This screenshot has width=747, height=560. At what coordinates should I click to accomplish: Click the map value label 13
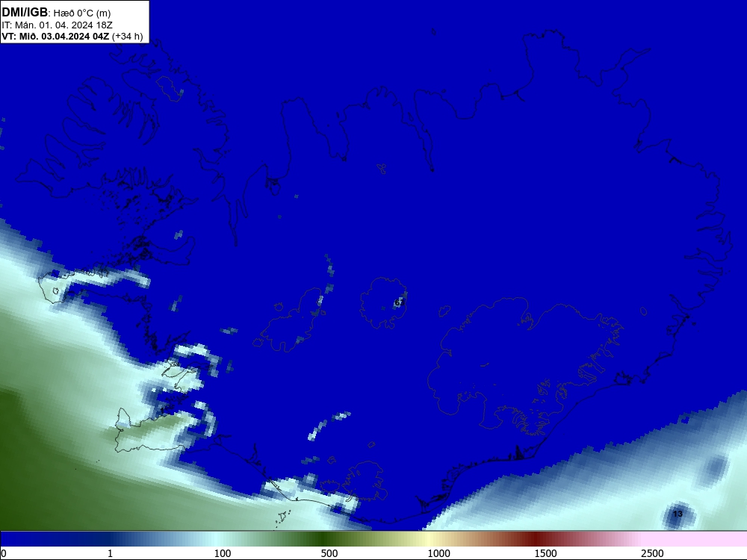[678, 514]
